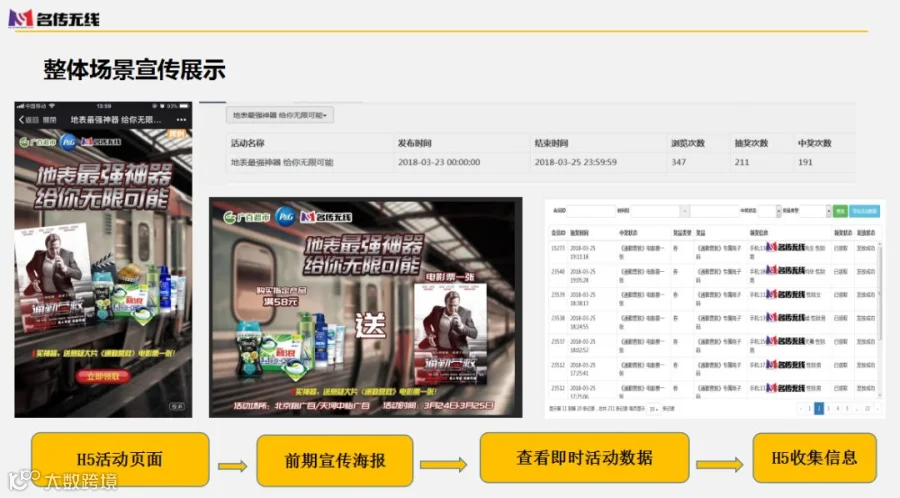Click the previous page arrow in pagination
900x498 pixels.
point(801,408)
